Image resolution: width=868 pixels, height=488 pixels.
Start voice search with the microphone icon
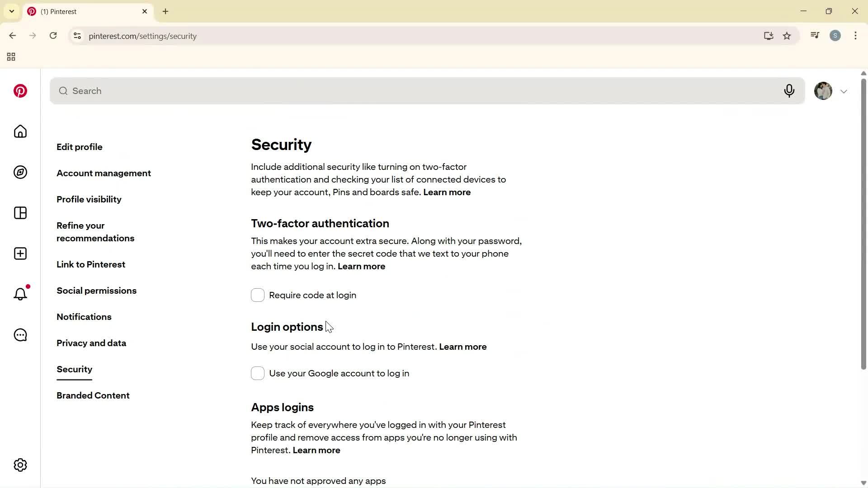click(x=789, y=91)
